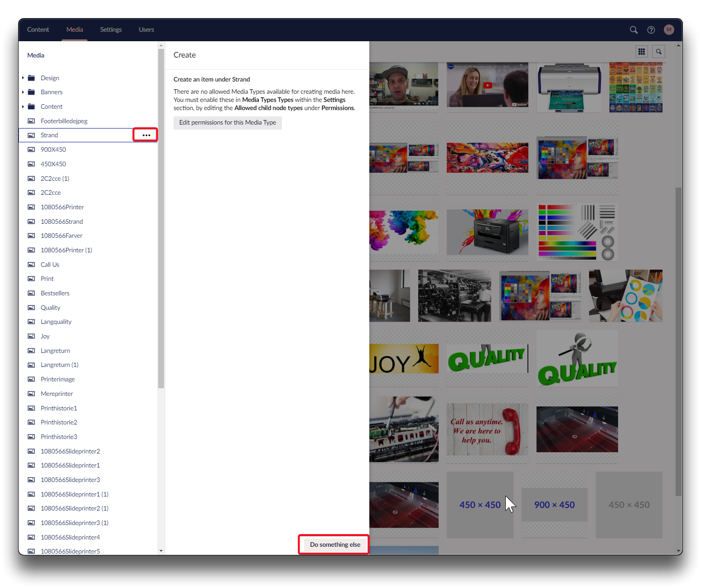Switch to grid view layout icon
The width and height of the screenshot is (701, 588).
click(642, 52)
